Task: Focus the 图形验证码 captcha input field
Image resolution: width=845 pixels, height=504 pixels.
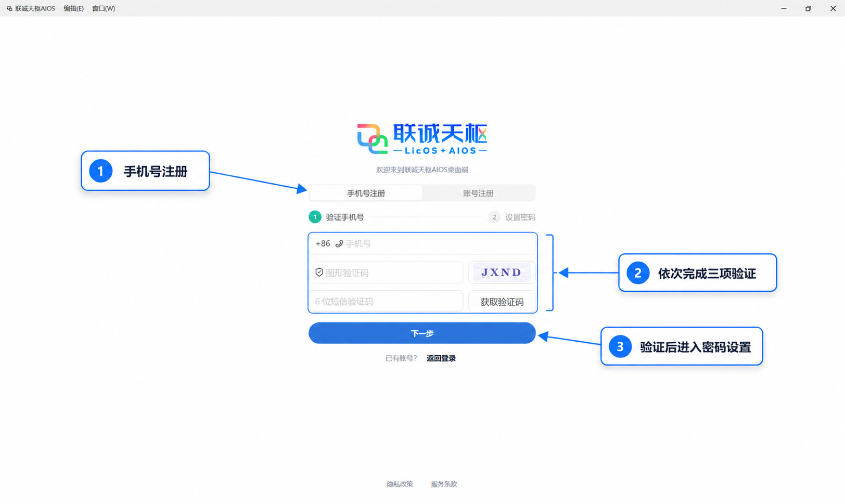Action: pos(386,273)
